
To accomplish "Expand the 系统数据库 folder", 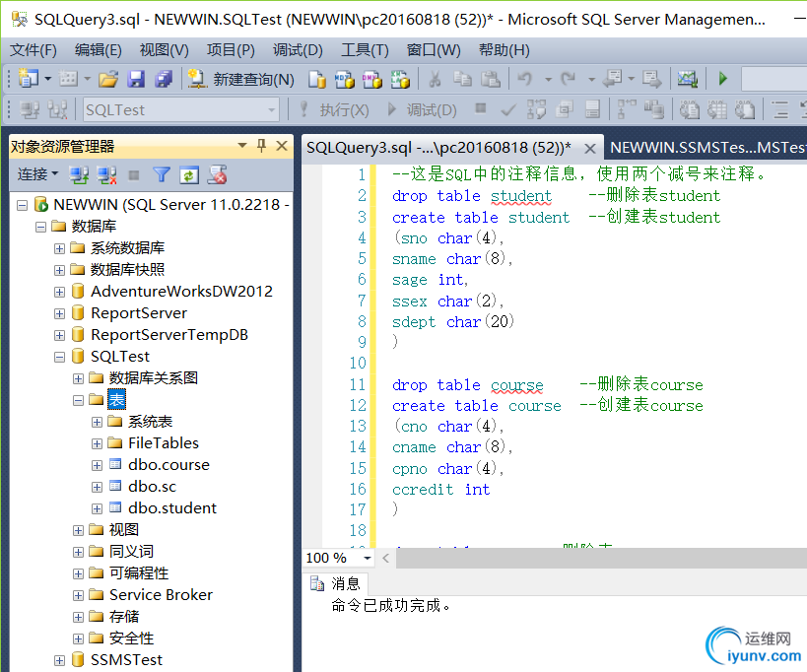I will tap(60, 248).
